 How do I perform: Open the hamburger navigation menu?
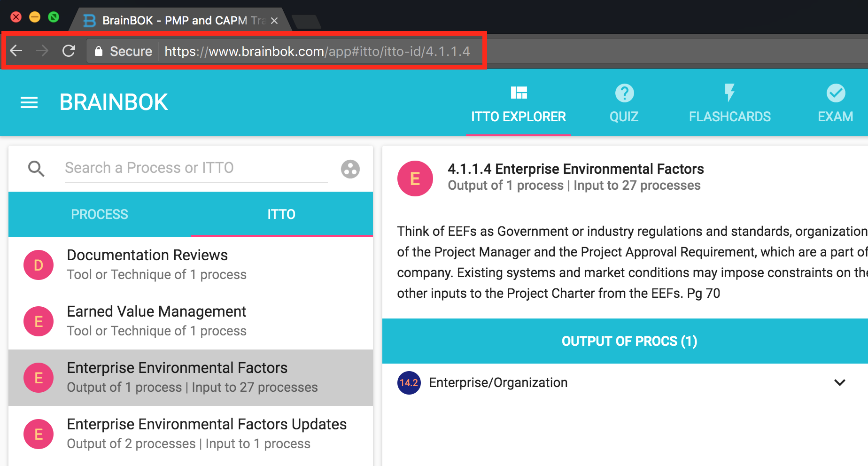pos(29,102)
